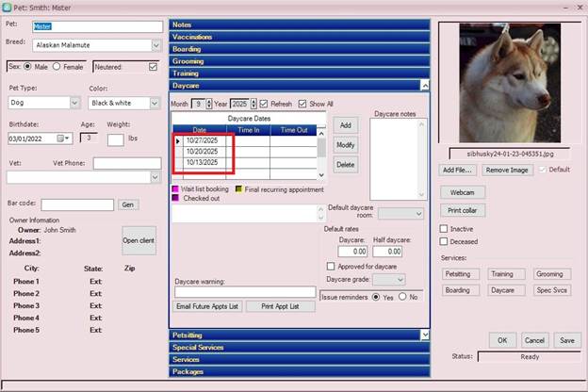Select Yes for Issue reminders
This screenshot has width=588, height=392.
click(x=376, y=297)
